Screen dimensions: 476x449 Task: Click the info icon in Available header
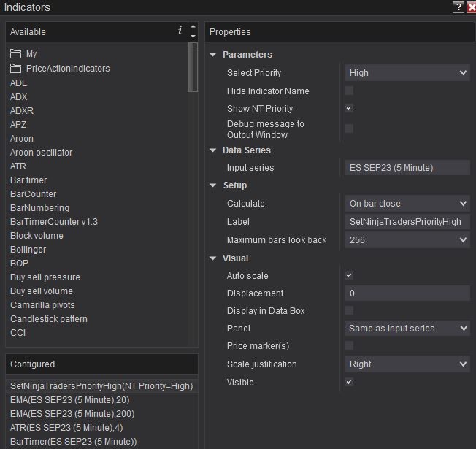click(180, 31)
